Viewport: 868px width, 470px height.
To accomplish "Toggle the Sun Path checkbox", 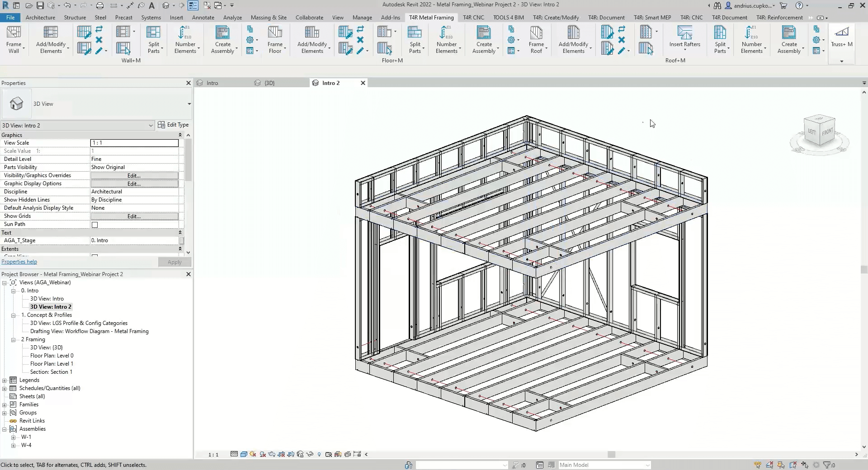I will (95, 225).
